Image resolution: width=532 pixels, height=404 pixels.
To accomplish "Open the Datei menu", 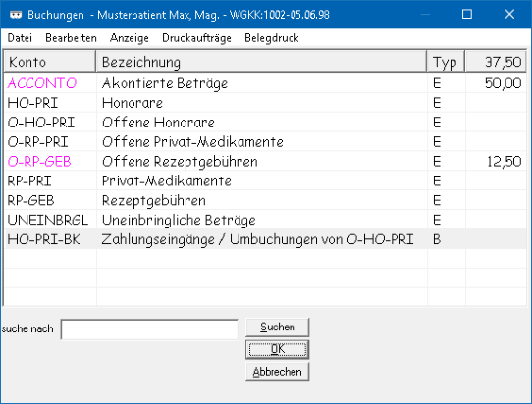I will pos(20,38).
